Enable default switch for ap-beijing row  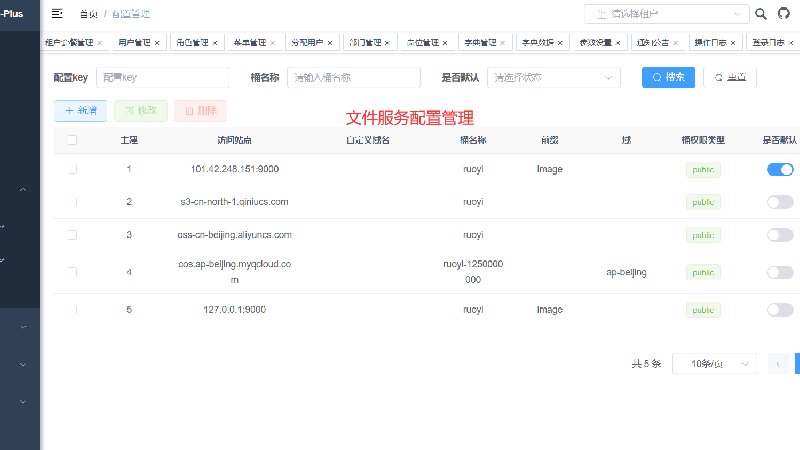[780, 272]
